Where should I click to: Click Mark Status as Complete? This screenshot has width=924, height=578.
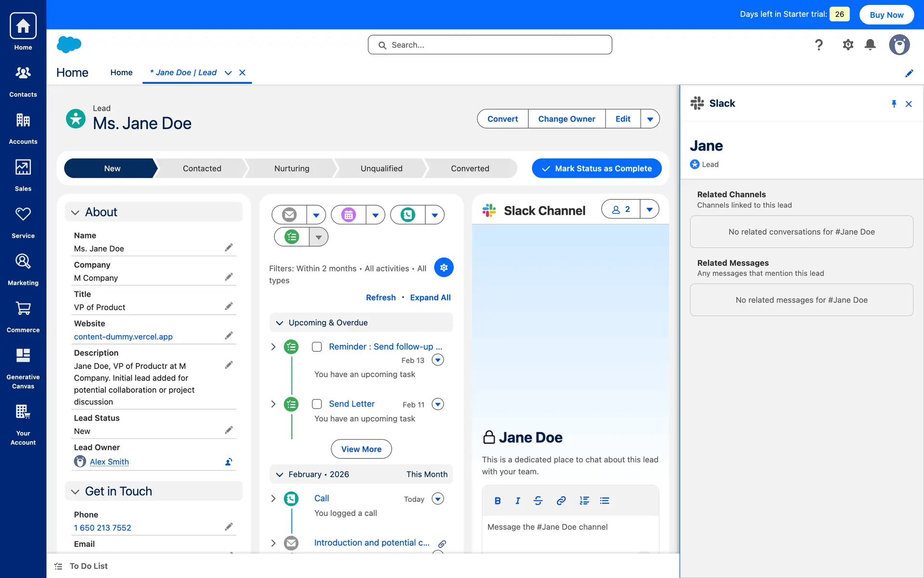coord(596,169)
